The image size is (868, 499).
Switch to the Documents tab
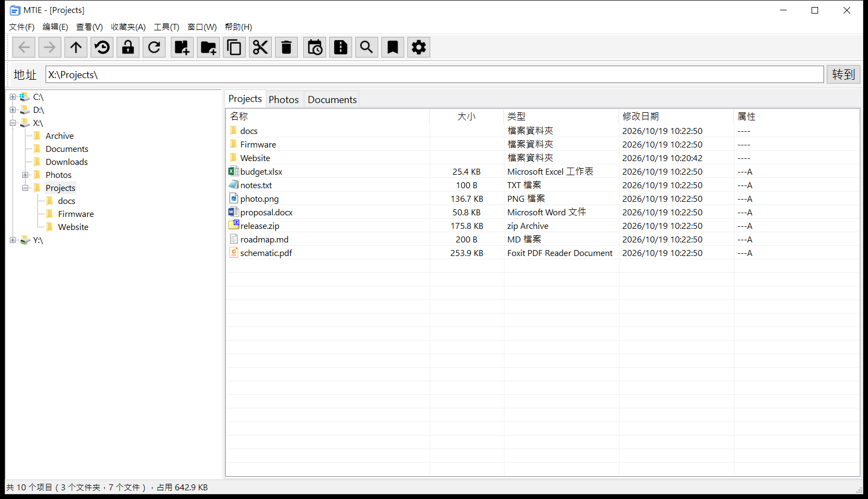tap(332, 99)
